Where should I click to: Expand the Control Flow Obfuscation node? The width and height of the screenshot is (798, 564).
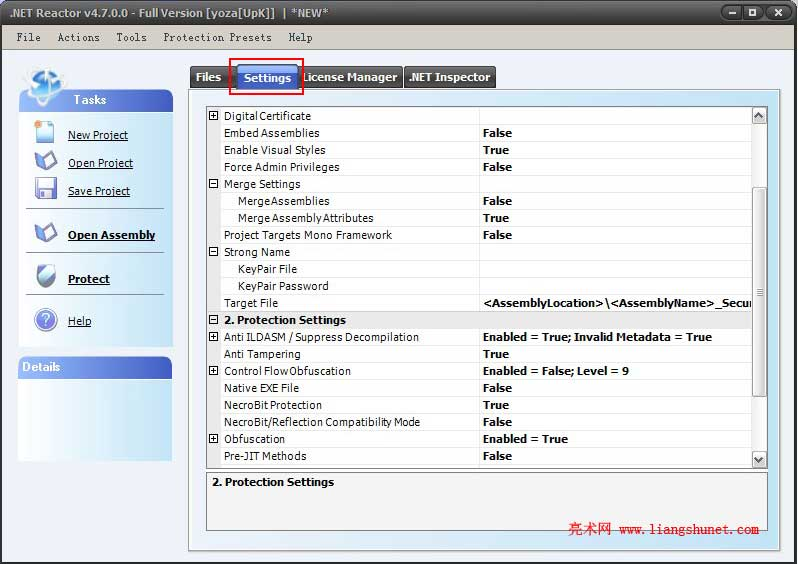(214, 371)
